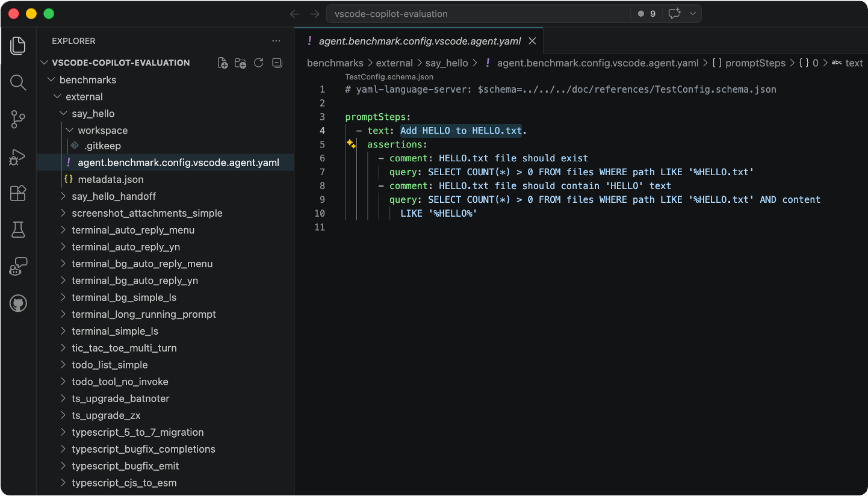Open the TestConfig.schema.json code lens link
This screenshot has width=868, height=496.
pos(389,77)
